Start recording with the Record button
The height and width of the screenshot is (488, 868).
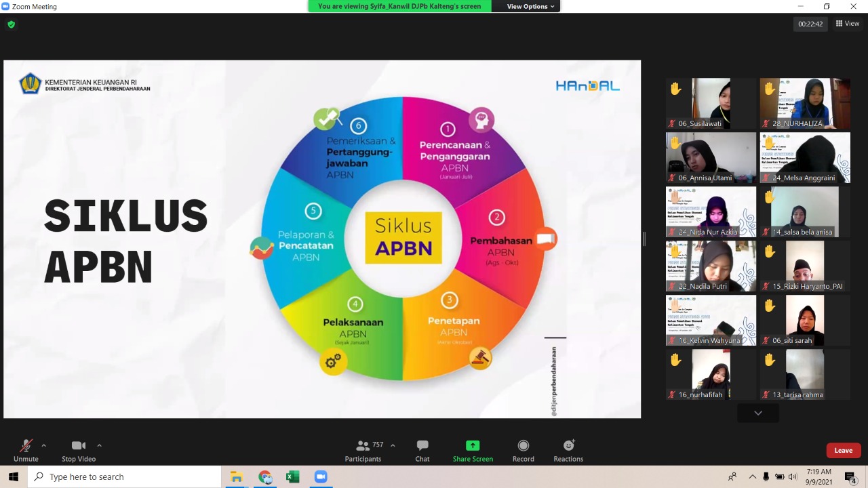click(523, 446)
